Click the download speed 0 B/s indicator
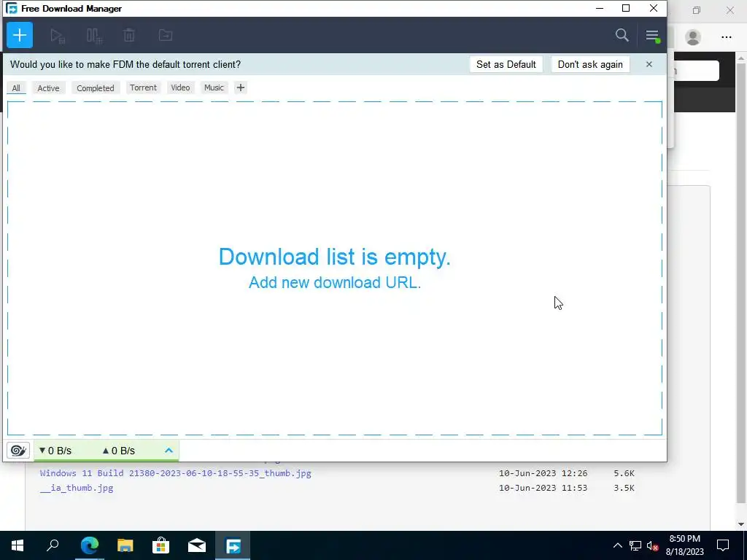The width and height of the screenshot is (747, 560). point(55,451)
